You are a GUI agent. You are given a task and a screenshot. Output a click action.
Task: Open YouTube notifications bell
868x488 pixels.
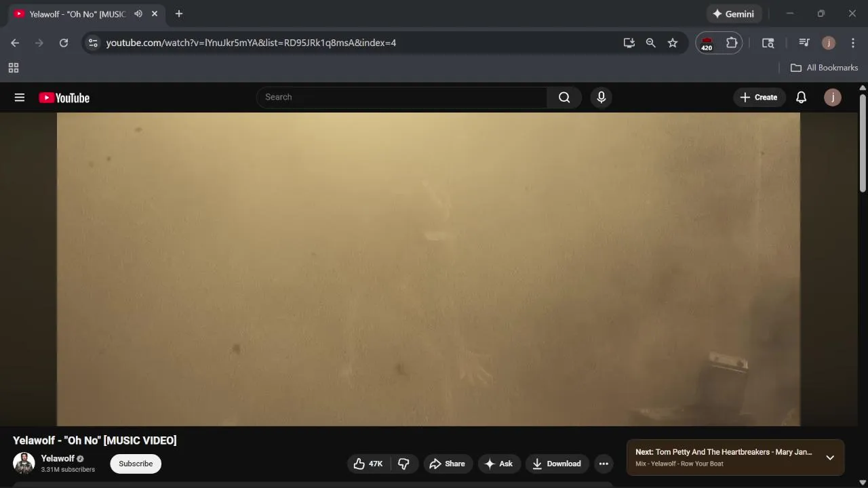pos(801,98)
